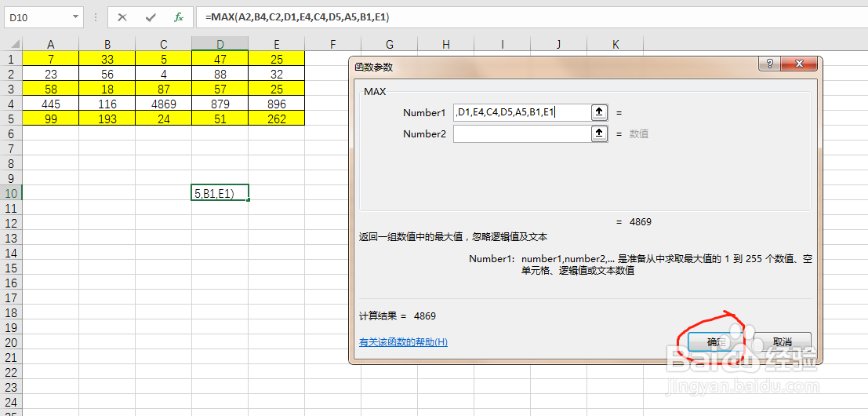
Task: Click cell A3 containing 58
Action: point(51,89)
